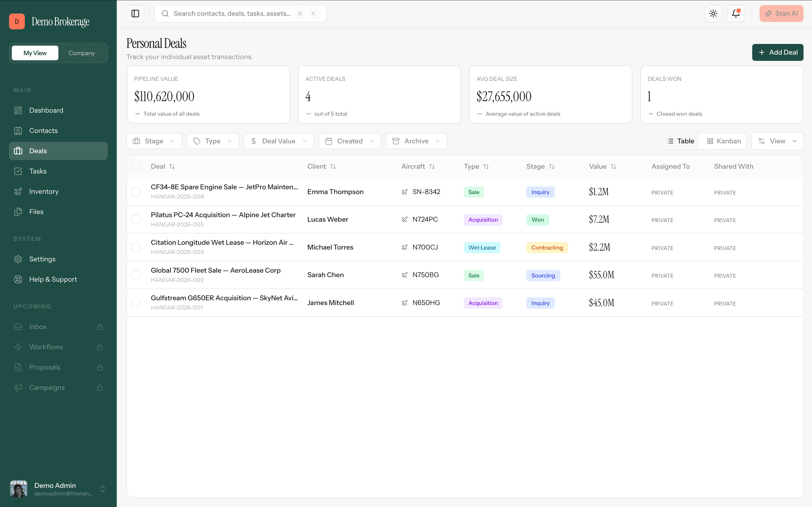Click the orange Contracting stage badge
This screenshot has width=812, height=507.
click(x=547, y=248)
